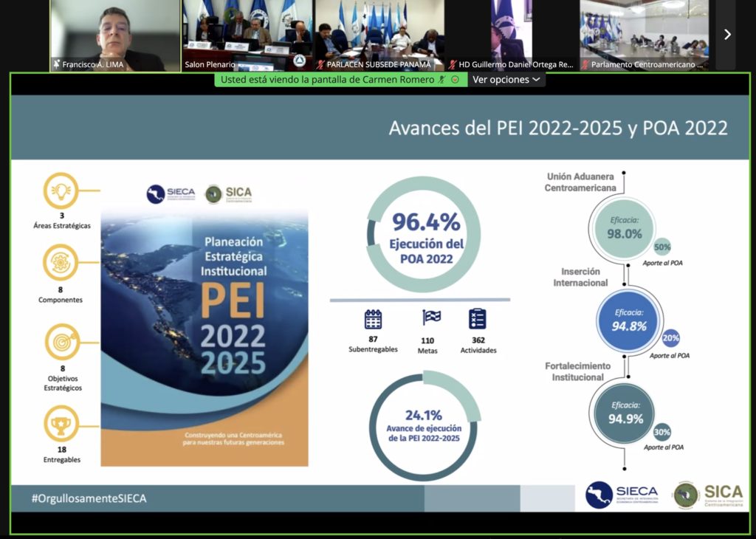The height and width of the screenshot is (539, 756).
Task: Click the SICA logo above the PEI cover
Action: point(229,193)
